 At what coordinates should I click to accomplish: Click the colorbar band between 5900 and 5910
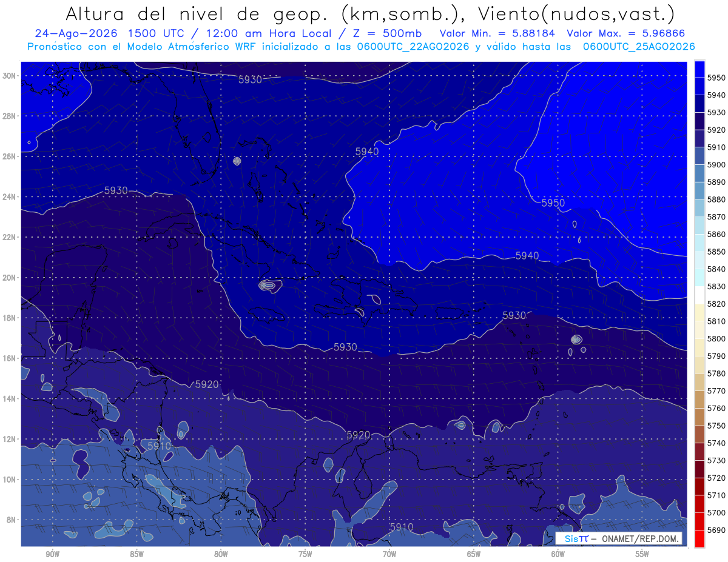tap(699, 156)
